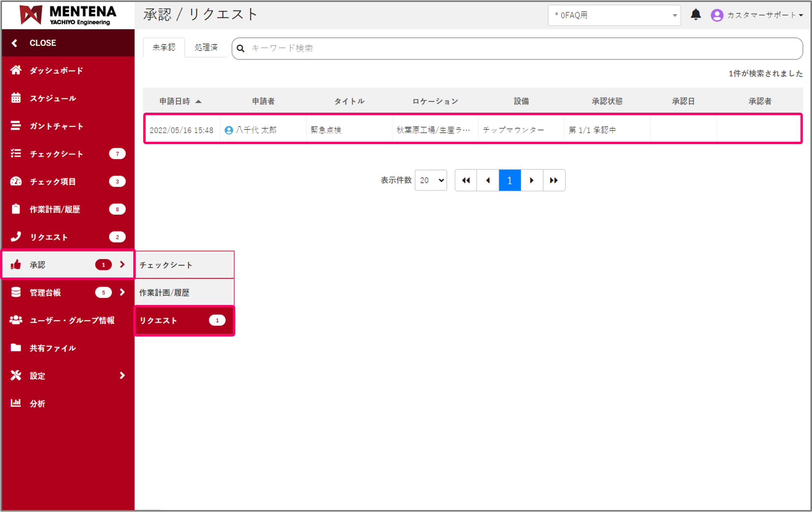Expand the 管理台帳 submenu chevron
This screenshot has width=812, height=512.
[x=122, y=292]
